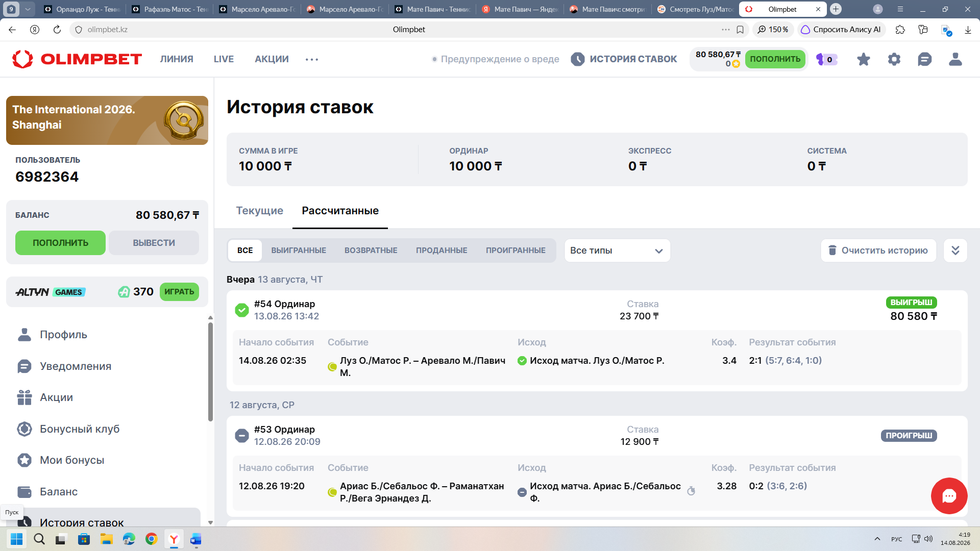980x551 pixels.
Task: Open Chrome from the taskbar
Action: click(x=151, y=539)
